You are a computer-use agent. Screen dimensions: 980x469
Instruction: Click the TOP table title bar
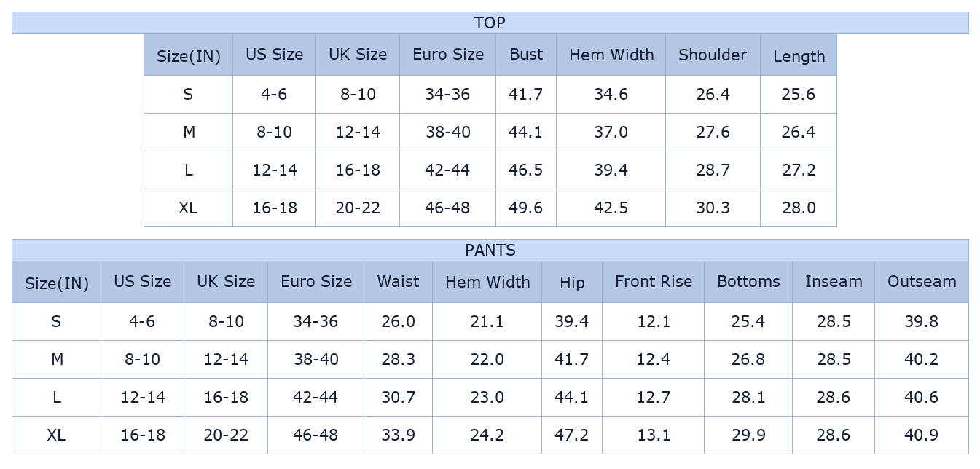[x=490, y=23]
